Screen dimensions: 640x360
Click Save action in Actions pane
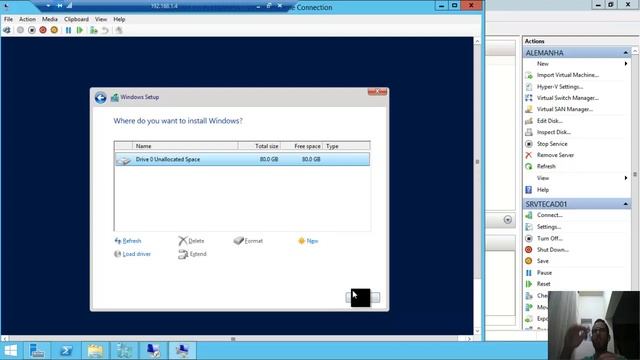click(x=543, y=261)
